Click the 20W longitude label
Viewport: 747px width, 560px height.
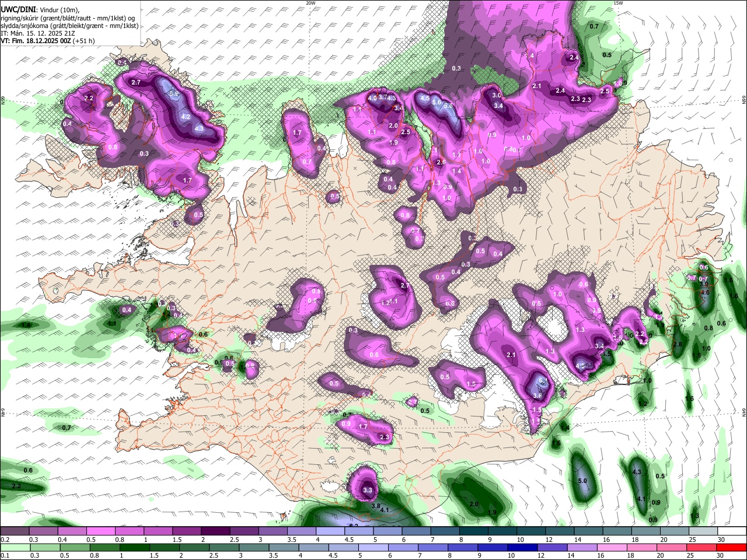coord(310,3)
